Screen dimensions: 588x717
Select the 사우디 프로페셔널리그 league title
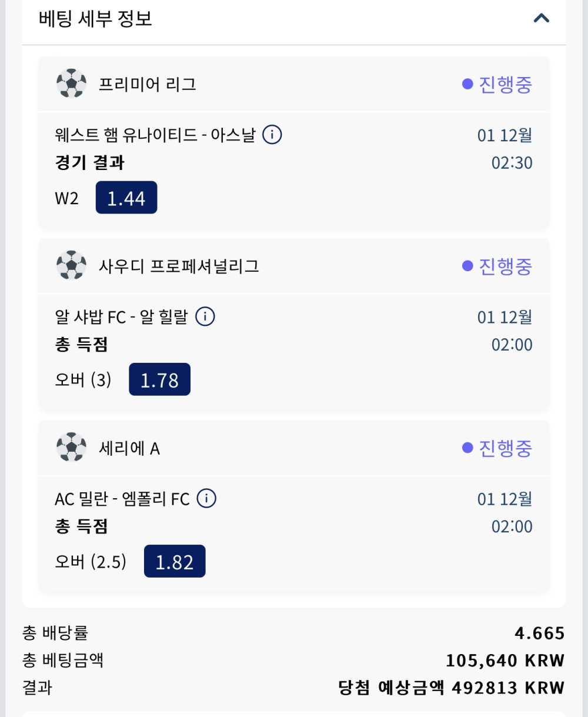tap(179, 266)
